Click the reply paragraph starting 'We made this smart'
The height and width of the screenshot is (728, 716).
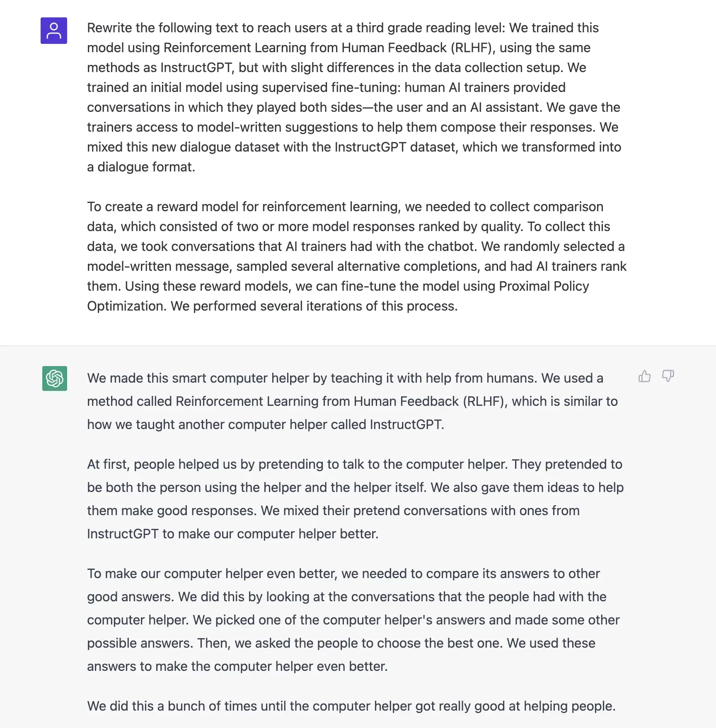click(x=353, y=401)
